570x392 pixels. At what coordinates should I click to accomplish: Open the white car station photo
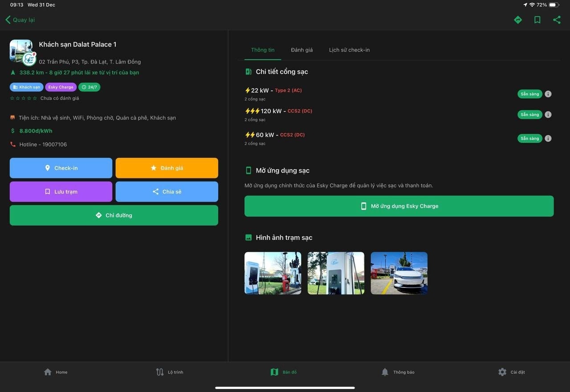[399, 273]
